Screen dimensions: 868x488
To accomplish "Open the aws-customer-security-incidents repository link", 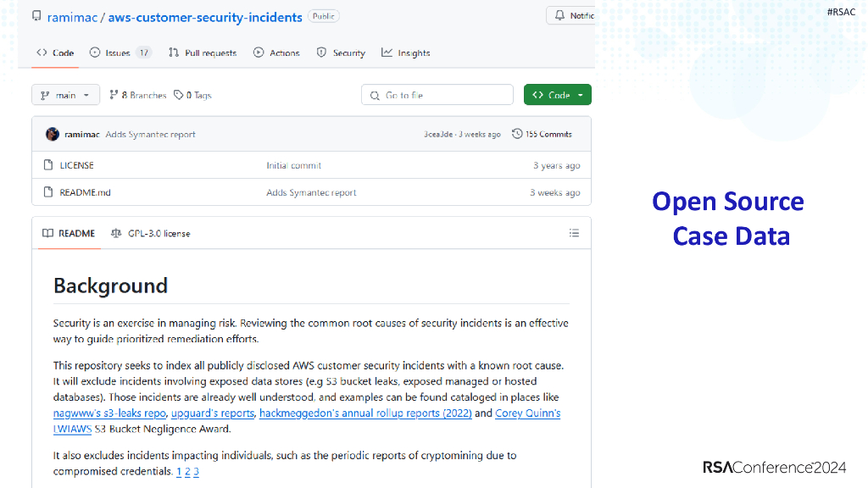I will [205, 17].
